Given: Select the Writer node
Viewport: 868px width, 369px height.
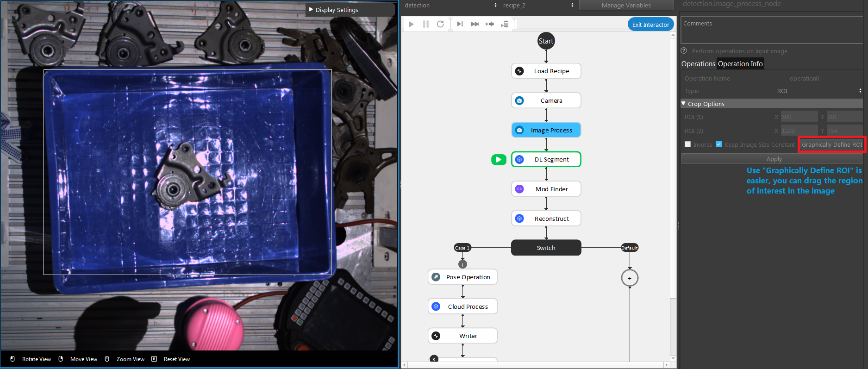Looking at the screenshot, I should (462, 336).
